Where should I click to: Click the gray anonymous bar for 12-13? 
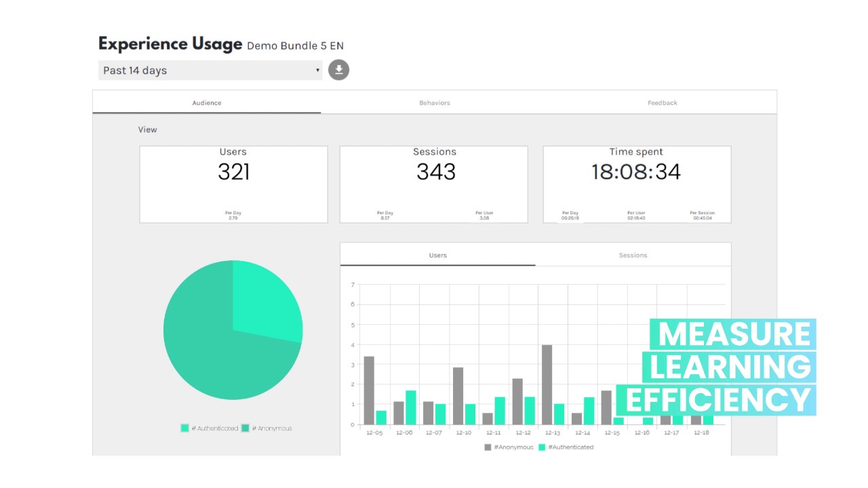tap(547, 384)
